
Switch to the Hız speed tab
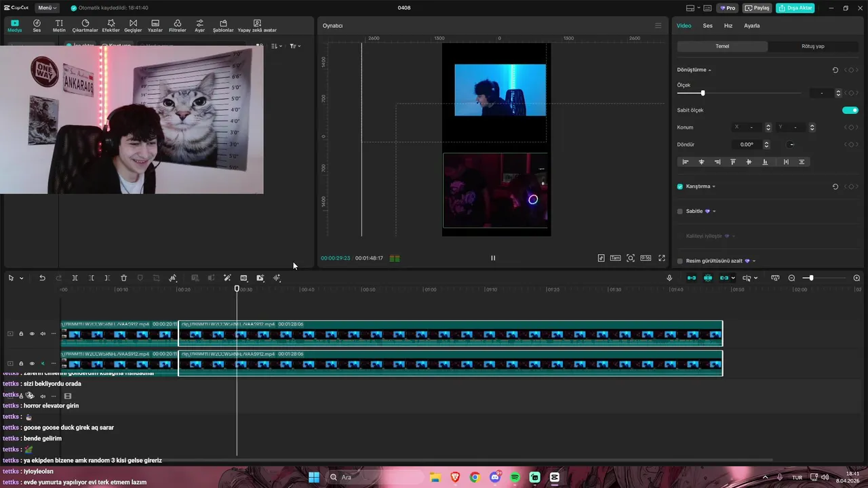[x=728, y=26]
